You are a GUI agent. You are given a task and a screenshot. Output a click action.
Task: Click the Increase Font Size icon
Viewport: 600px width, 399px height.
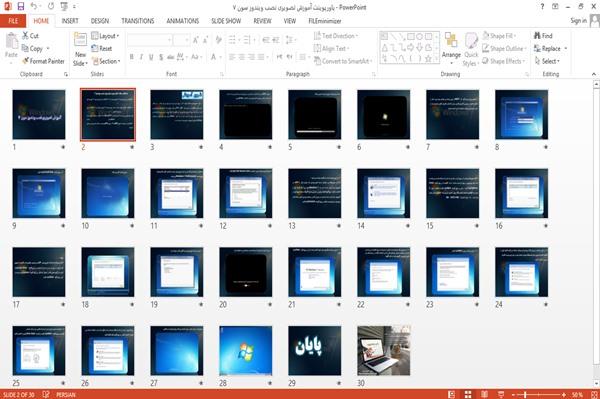196,40
